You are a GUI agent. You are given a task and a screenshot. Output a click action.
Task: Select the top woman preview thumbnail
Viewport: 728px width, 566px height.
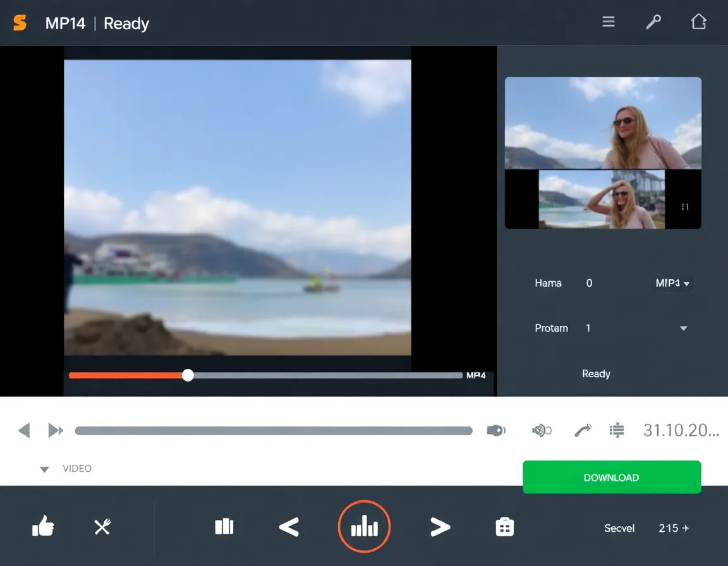[603, 123]
